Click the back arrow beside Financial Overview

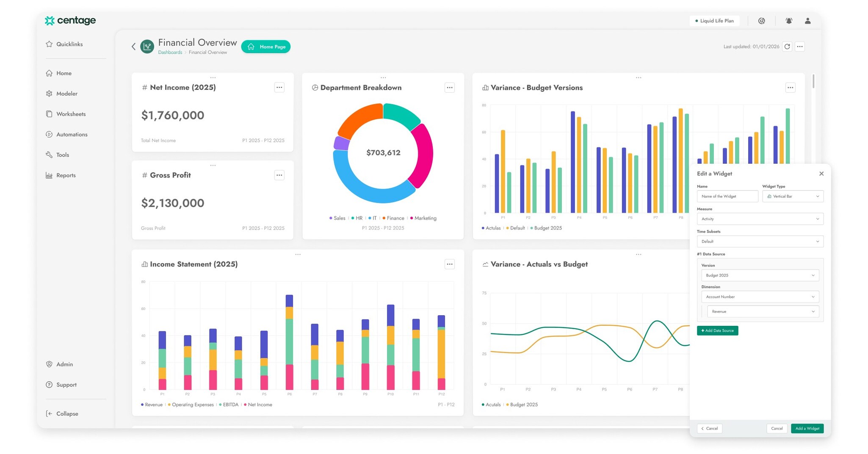tap(133, 47)
